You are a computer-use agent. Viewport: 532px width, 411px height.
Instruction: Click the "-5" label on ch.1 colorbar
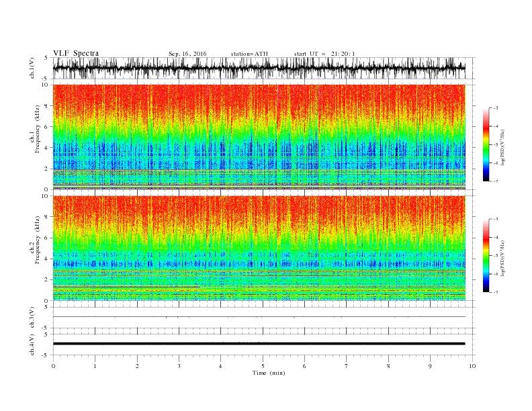tap(496, 144)
